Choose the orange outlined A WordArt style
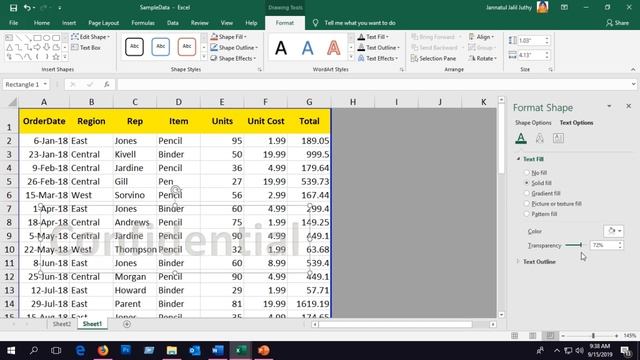 [x=333, y=48]
